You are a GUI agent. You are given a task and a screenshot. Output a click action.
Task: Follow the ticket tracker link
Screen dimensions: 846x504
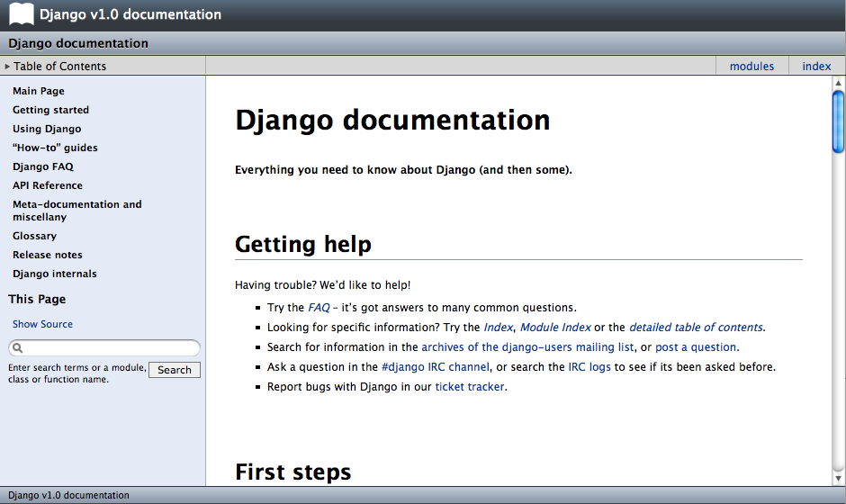tap(470, 387)
